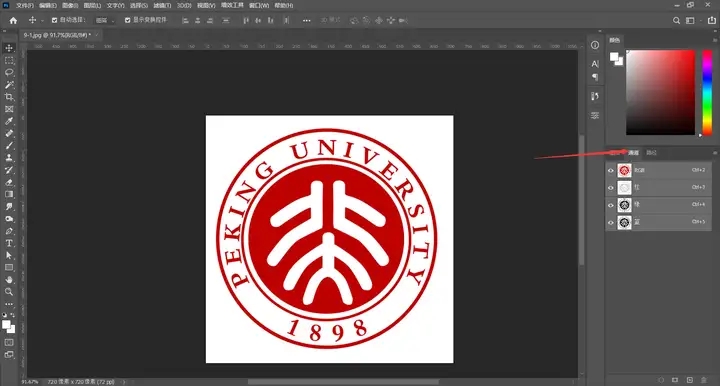Screen dimensions: 720x386
Task: Select the Lasso tool
Action: (9, 73)
